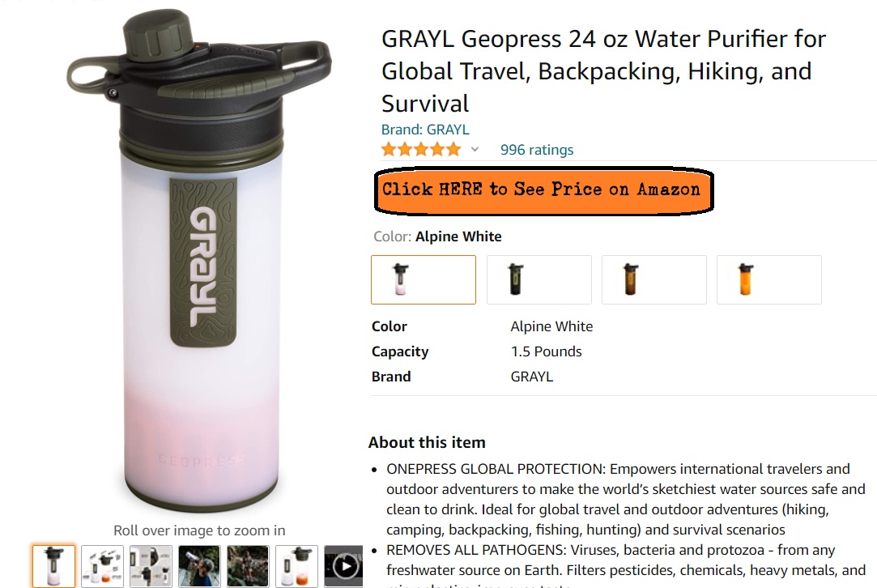877x588 pixels.
Task: Click the About this item heading
Action: (x=427, y=442)
